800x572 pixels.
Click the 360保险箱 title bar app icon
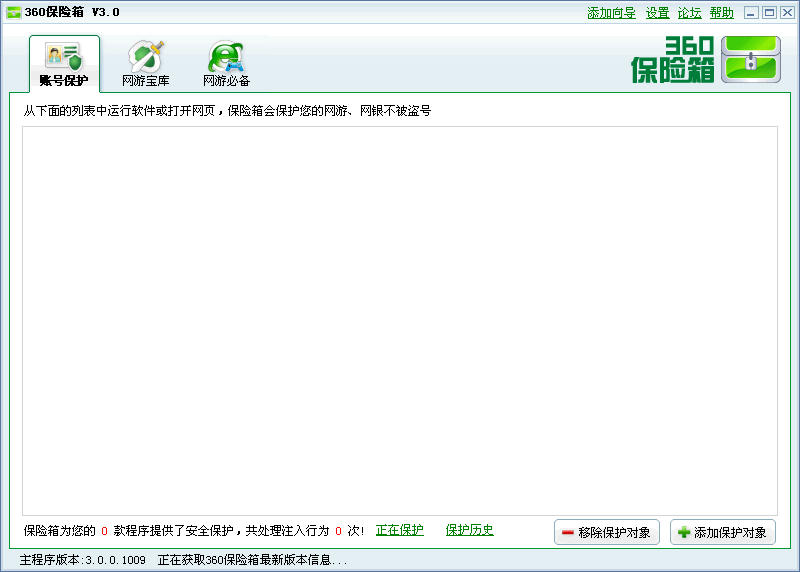pyautogui.click(x=13, y=13)
